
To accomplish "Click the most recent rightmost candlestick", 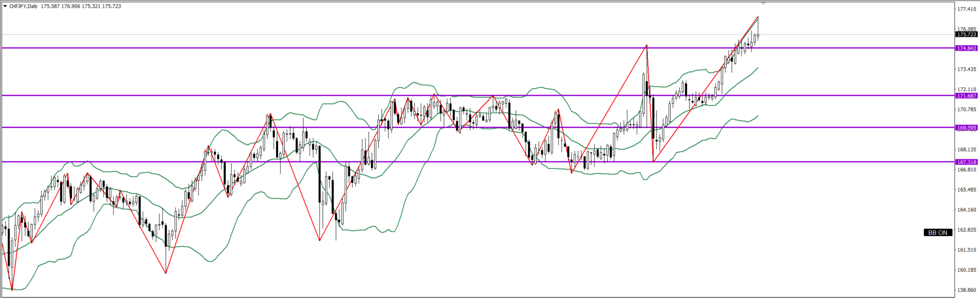I will 758,36.
